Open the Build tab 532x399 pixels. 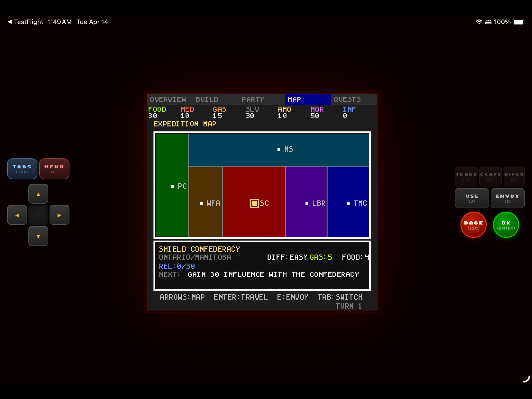207,99
